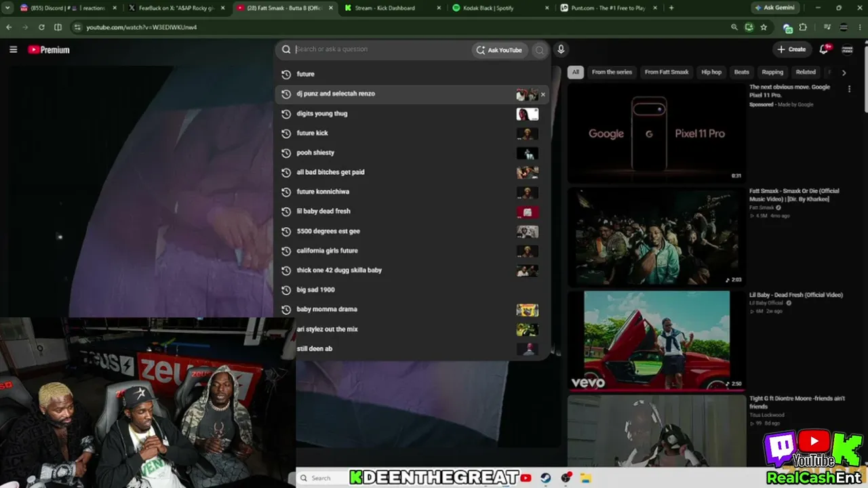Choose the 'california girls future' suggestion

412,251
